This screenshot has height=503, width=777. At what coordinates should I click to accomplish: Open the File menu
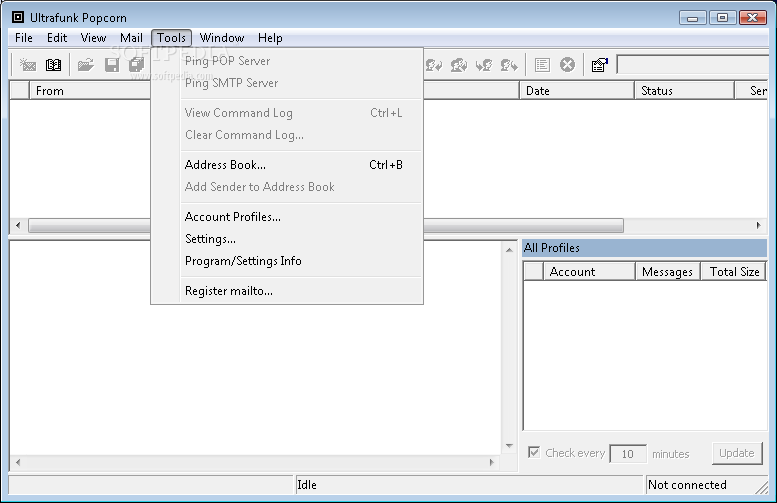click(x=24, y=38)
